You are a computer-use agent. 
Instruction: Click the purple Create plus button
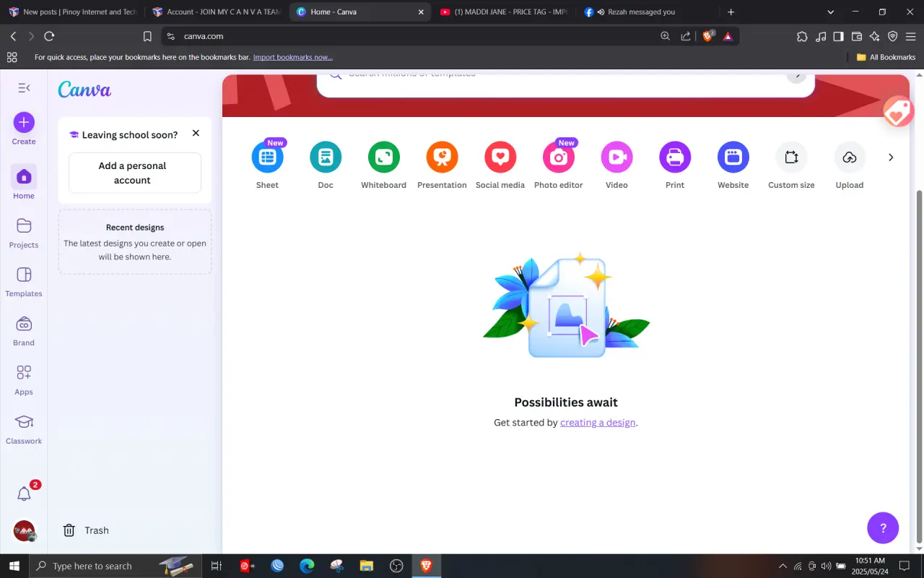tap(24, 122)
